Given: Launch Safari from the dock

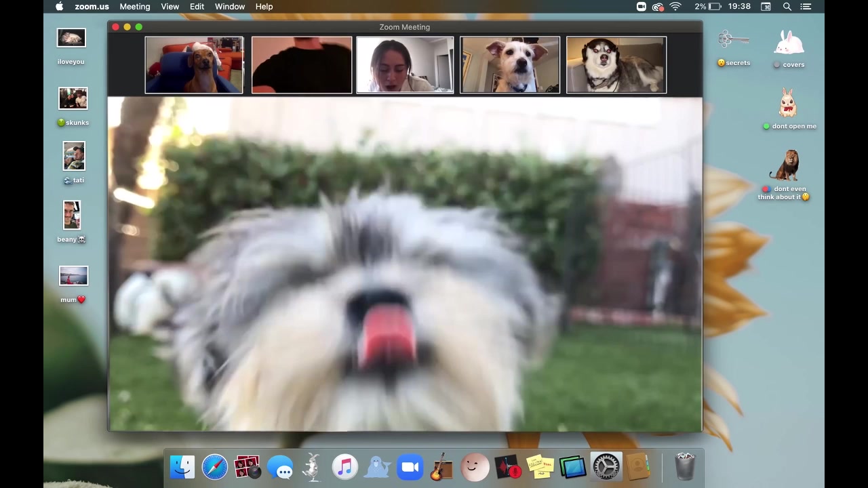Looking at the screenshot, I should click(x=215, y=467).
